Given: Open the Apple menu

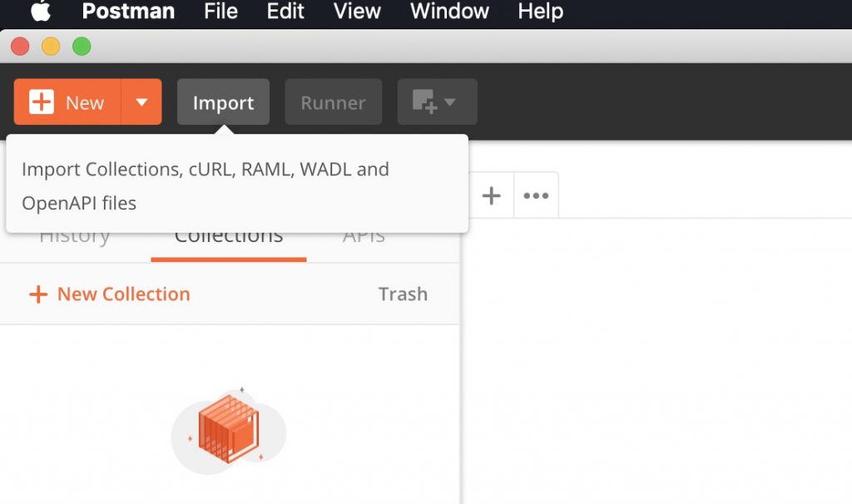Looking at the screenshot, I should (x=41, y=11).
